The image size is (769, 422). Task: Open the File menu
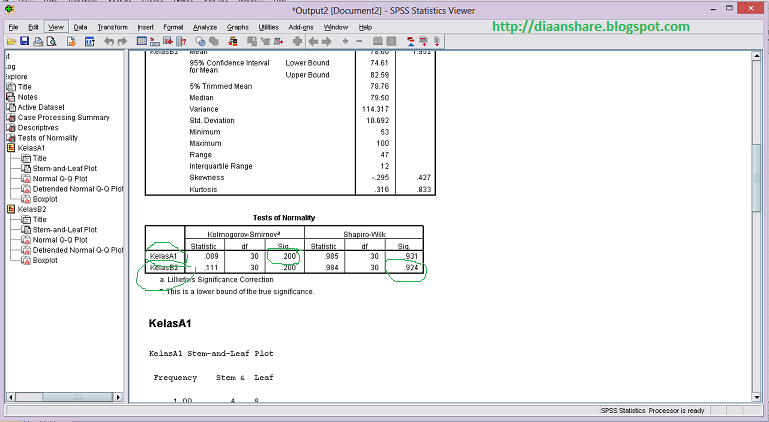point(13,27)
